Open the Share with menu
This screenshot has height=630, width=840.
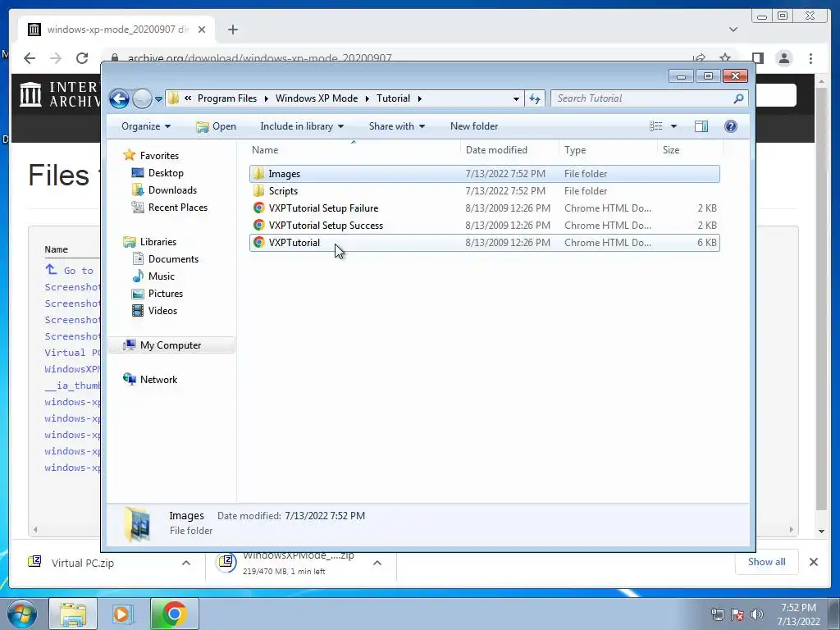pos(396,126)
